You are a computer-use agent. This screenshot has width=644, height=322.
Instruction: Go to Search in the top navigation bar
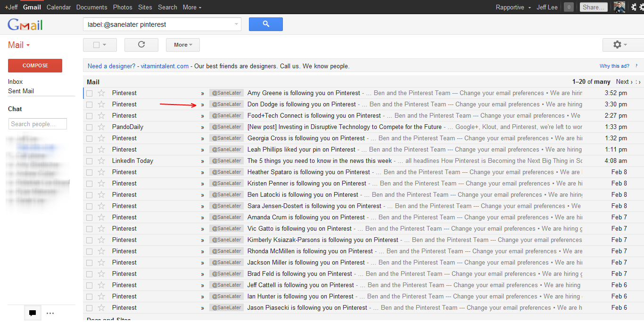pyautogui.click(x=167, y=7)
